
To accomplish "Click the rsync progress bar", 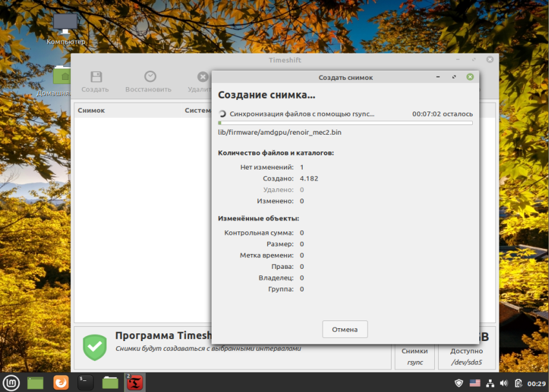I will pos(345,123).
